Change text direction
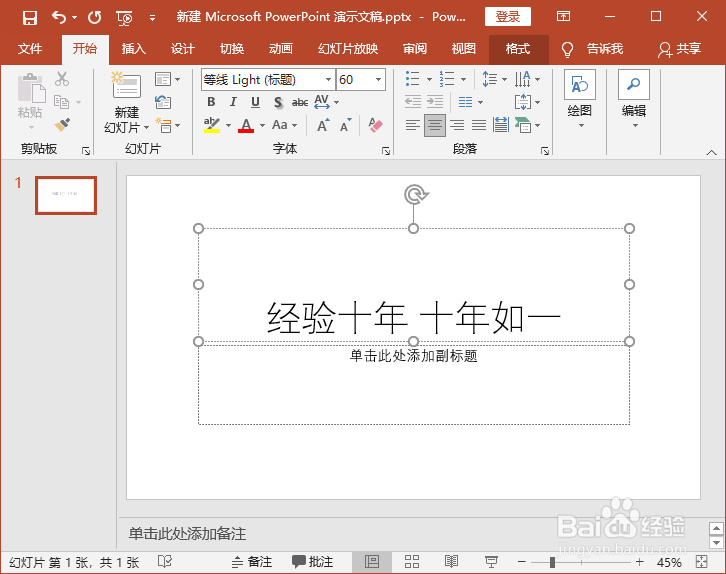The image size is (726, 574). 527,79
